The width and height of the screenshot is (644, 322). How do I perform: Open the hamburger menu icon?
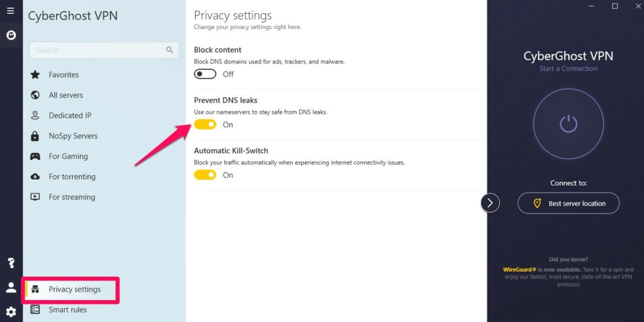(x=11, y=11)
